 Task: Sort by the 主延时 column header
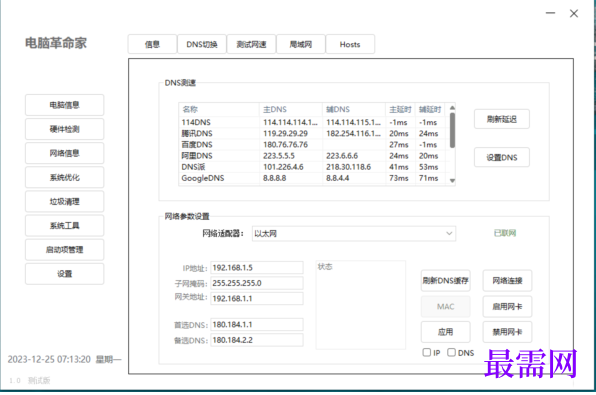coord(400,109)
